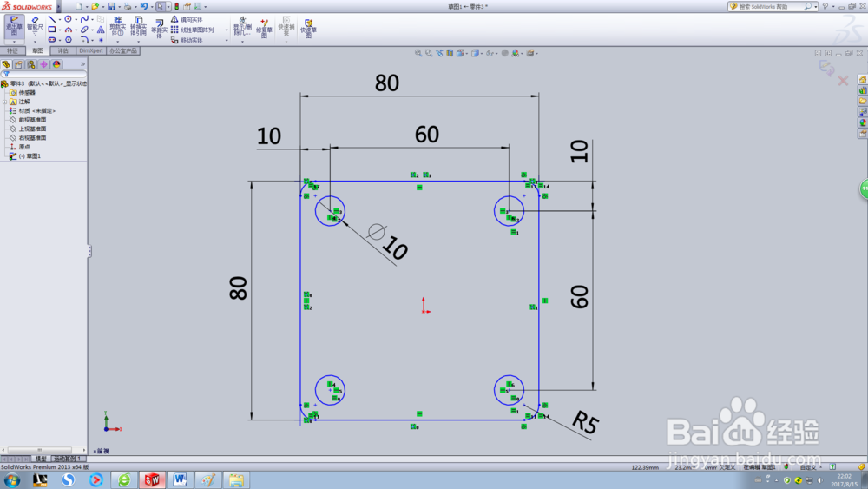Click the Offset Entities (等距实体) tool

coord(159,29)
